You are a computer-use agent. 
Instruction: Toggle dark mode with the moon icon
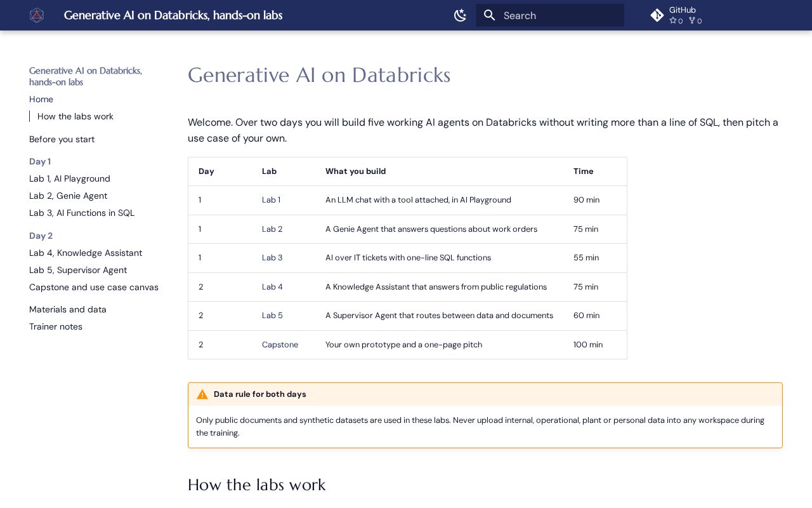[x=461, y=15]
